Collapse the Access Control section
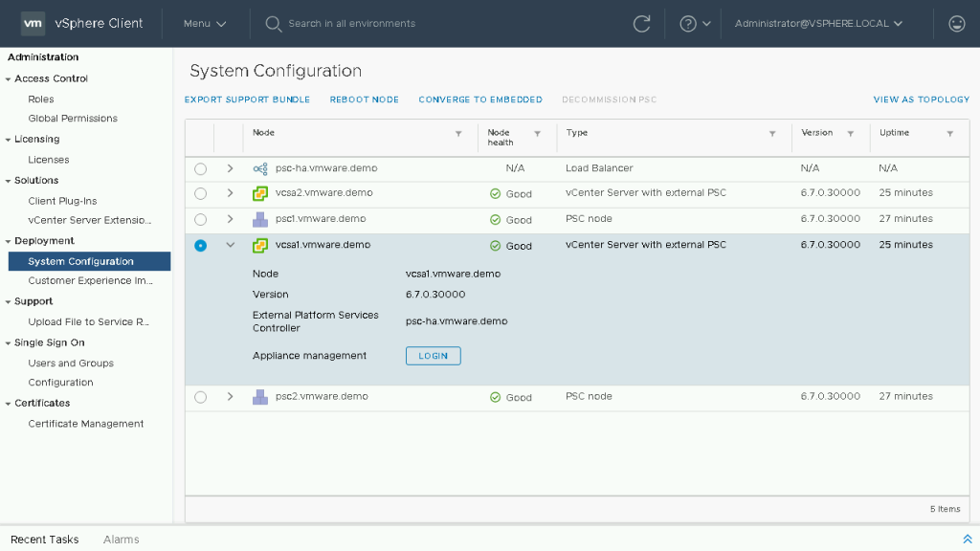Image resolution: width=980 pixels, height=551 pixels. coord(8,79)
